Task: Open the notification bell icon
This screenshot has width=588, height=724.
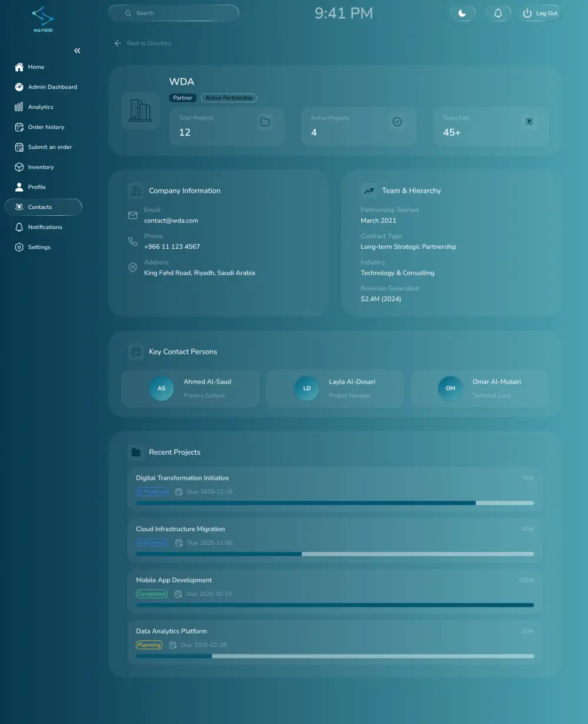Action: point(498,12)
